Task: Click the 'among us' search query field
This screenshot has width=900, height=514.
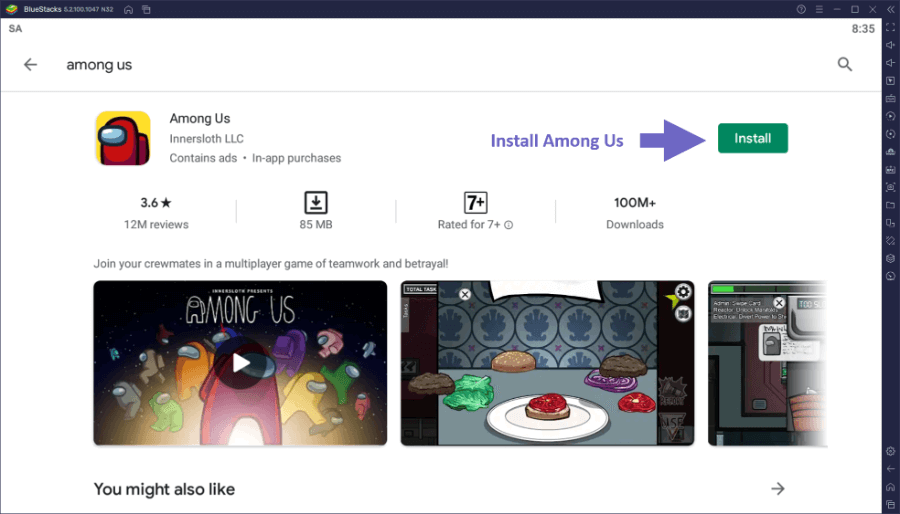Action: point(99,65)
